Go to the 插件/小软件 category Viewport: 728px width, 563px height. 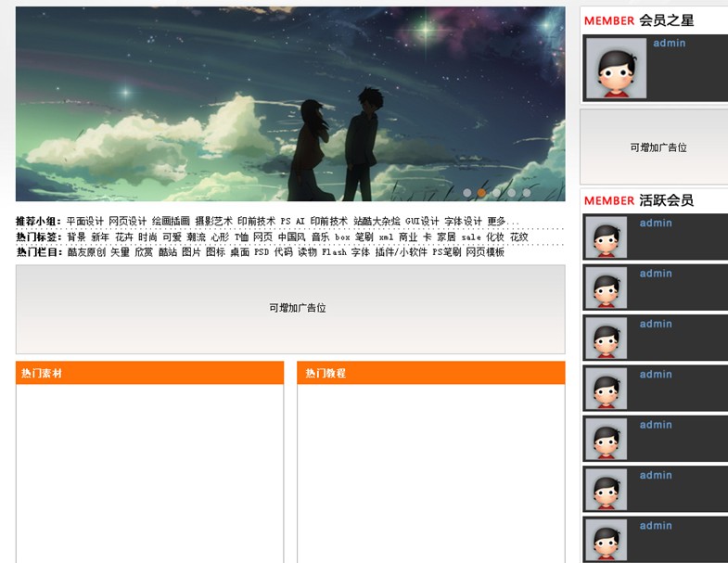click(402, 252)
